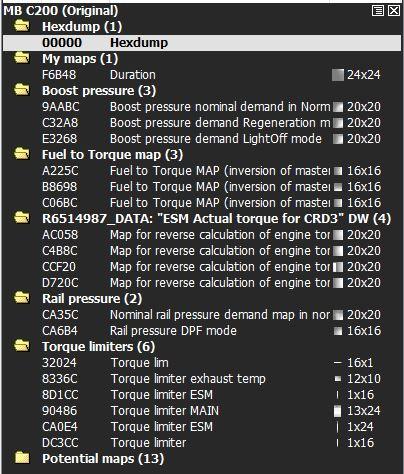Close the MB C200 (Original) panel
Image resolution: width=404 pixels, height=474 pixels.
coord(394,11)
